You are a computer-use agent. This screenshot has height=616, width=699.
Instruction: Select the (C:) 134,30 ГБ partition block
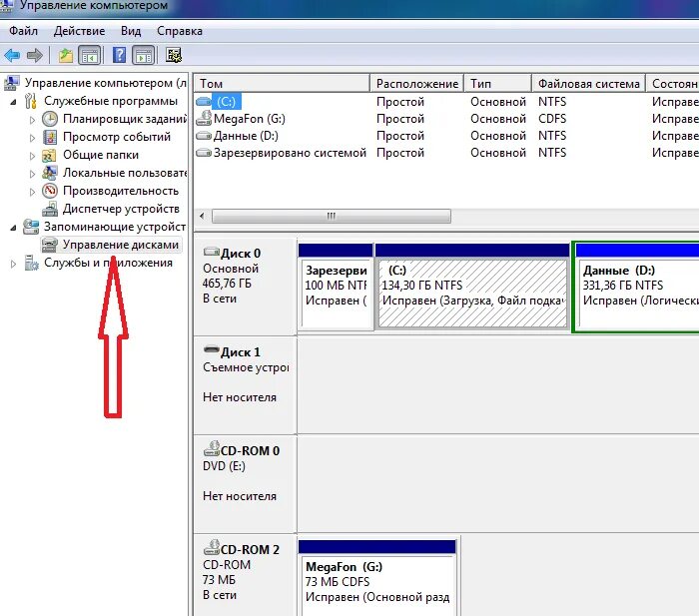(x=472, y=286)
